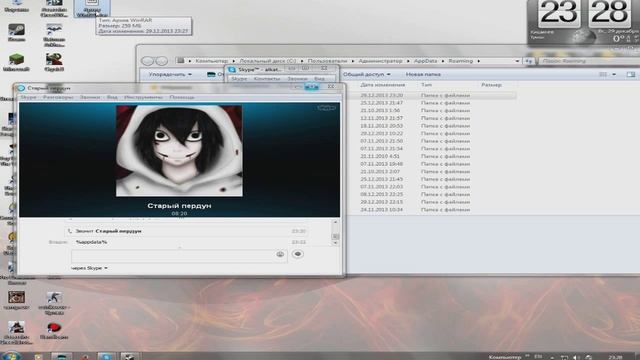Viewport: 640px width, 360px height.
Task: Open the view options dropdown arrow
Action: pyautogui.click(x=614, y=74)
